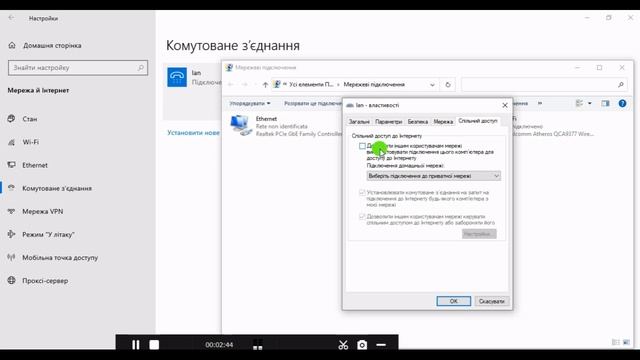This screenshot has width=640, height=360.
Task: Switch to the Параметри tab
Action: click(x=389, y=122)
